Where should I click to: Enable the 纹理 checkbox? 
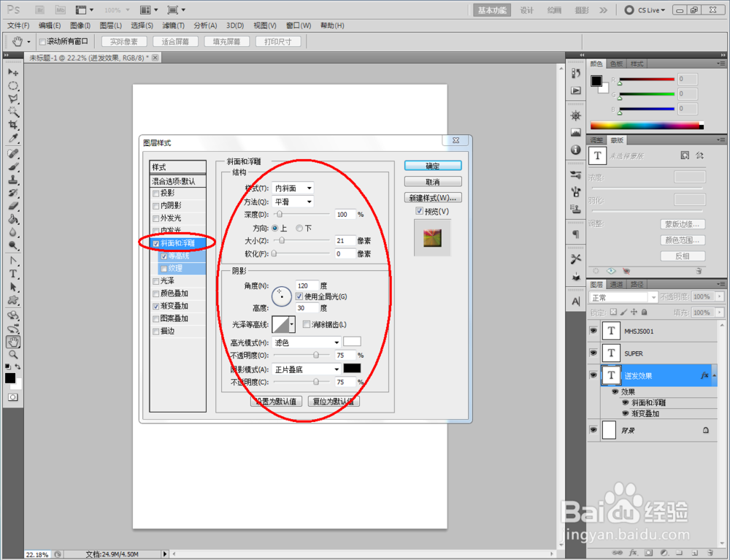pos(164,269)
